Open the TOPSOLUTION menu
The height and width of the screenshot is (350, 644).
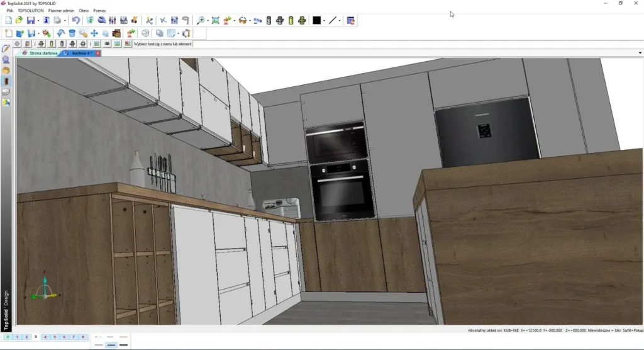31,11
